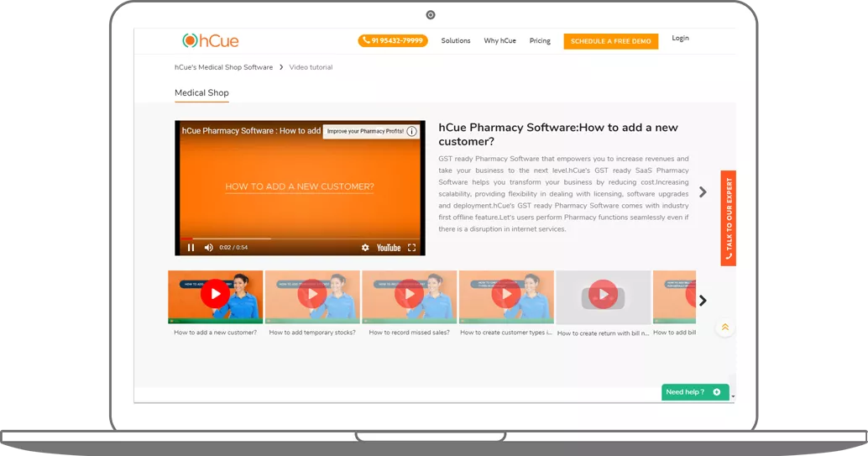The image size is (868, 456).
Task: Play the 'How to create return with bill' thumbnail
Action: [603, 296]
